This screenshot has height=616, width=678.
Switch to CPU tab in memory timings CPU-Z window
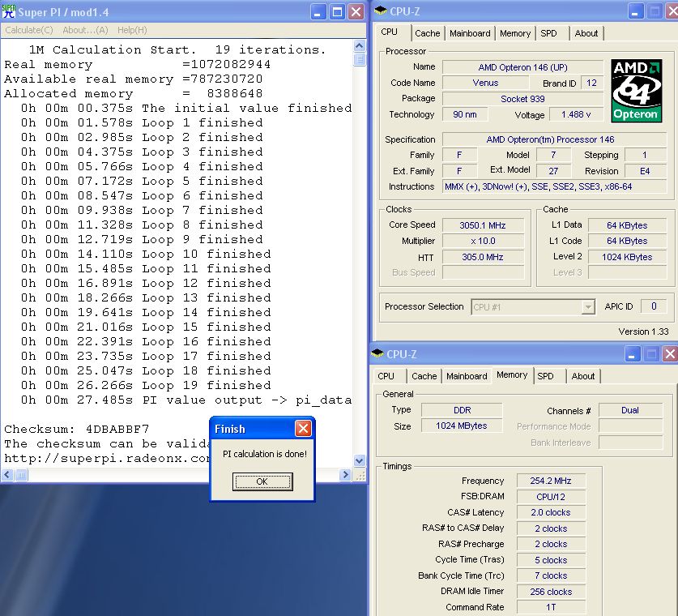click(x=386, y=376)
